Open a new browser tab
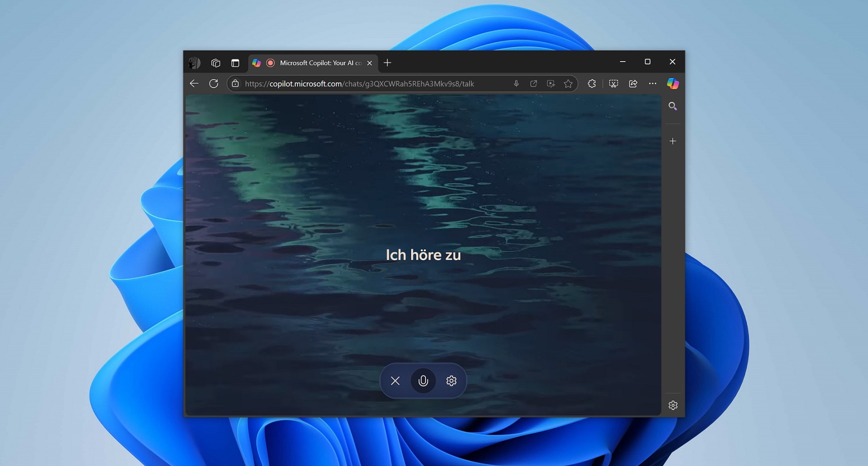868x466 pixels. click(387, 63)
